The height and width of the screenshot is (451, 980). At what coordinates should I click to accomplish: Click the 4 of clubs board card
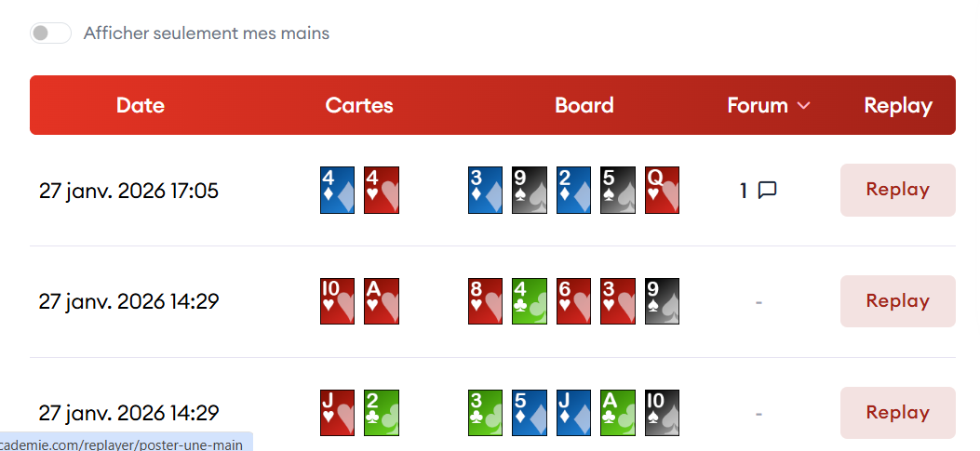coord(529,301)
